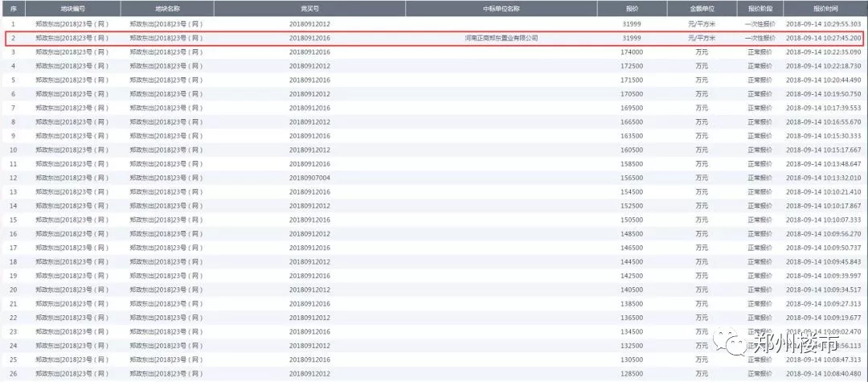Click the bid value 138500
This screenshot has height=382, width=868.
(632, 304)
